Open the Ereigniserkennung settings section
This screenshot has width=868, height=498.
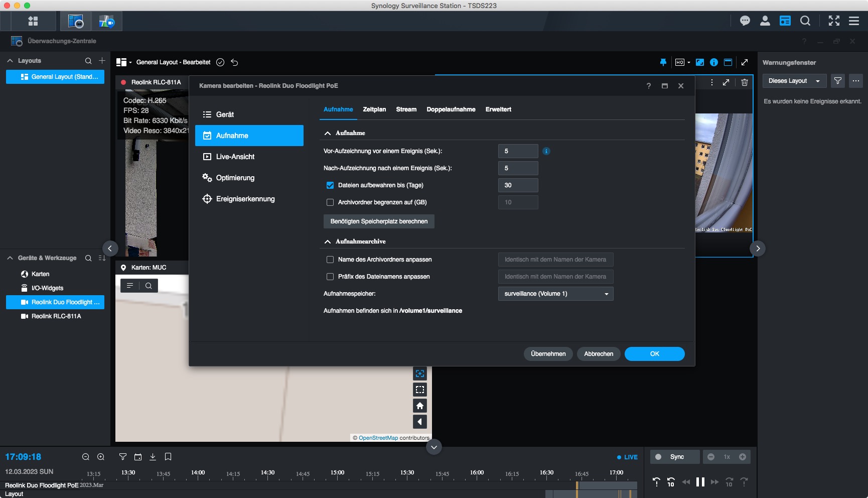click(245, 199)
